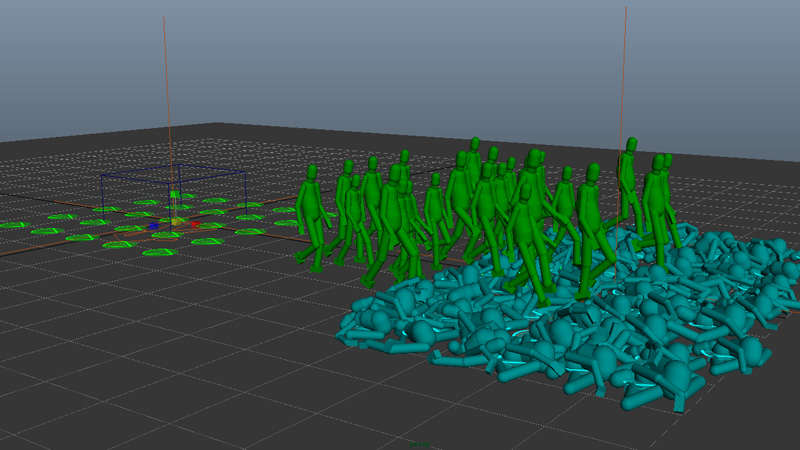Grab the blue Z-axis manipulator handle

click(153, 226)
